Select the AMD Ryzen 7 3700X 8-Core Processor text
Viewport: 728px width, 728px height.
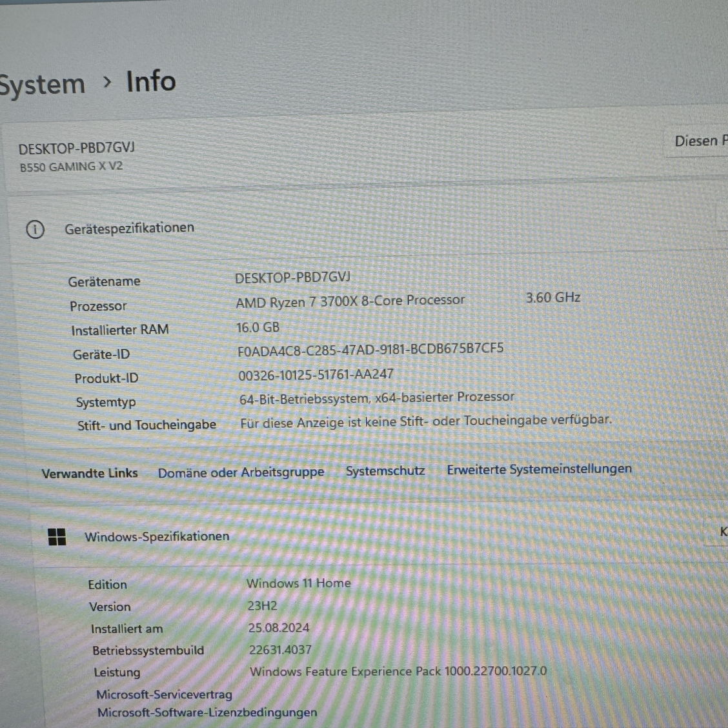click(350, 301)
